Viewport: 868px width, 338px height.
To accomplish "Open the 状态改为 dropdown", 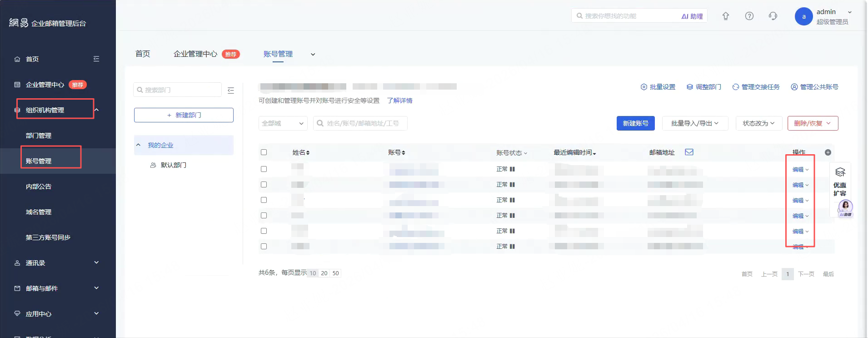I will 759,123.
